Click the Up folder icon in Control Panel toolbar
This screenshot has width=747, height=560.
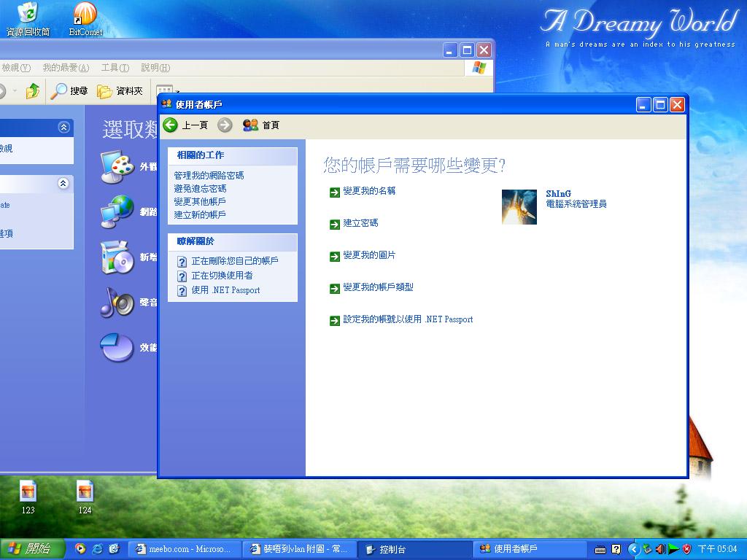pyautogui.click(x=33, y=90)
